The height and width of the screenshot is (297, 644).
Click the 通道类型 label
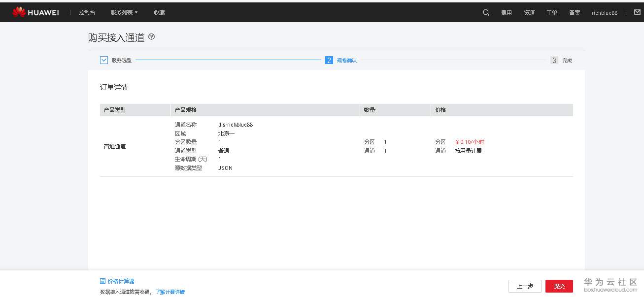(x=186, y=151)
